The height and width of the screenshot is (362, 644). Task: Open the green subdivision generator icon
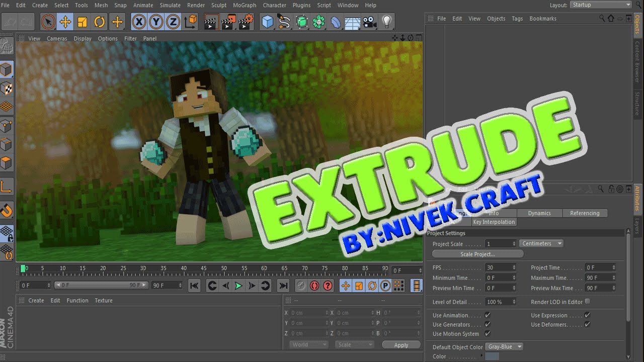click(x=302, y=22)
